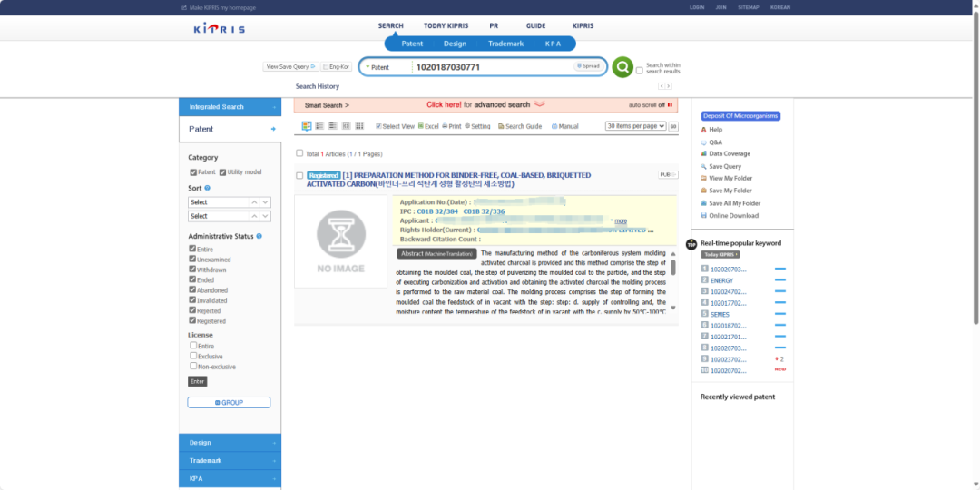Open the SEARCH top menu
The width and height of the screenshot is (980, 490).
(390, 26)
